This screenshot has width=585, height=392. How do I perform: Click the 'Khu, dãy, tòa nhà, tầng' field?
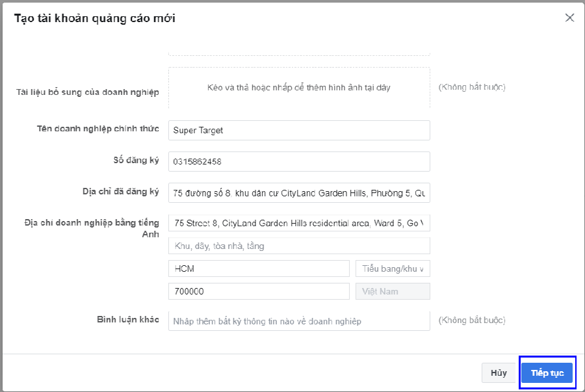click(x=299, y=246)
